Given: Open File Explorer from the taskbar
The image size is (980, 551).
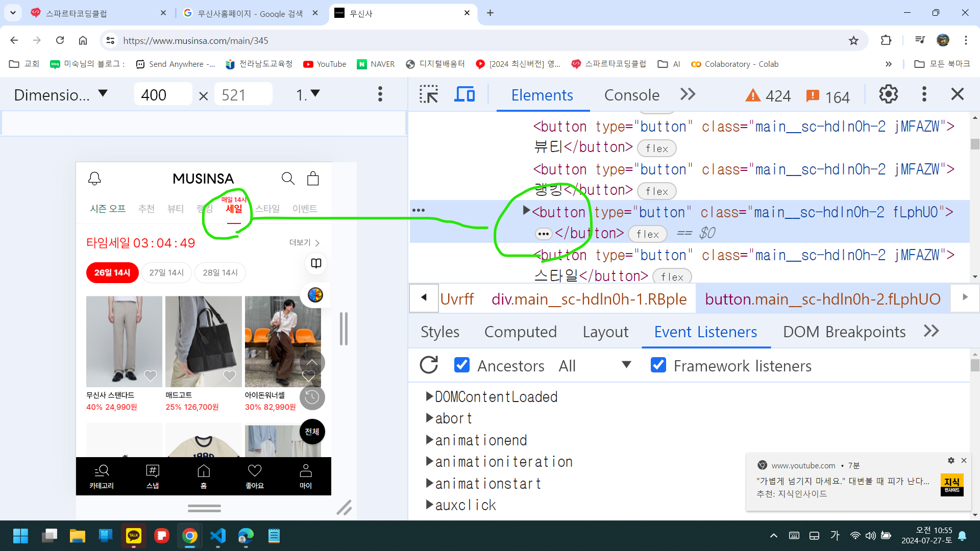Looking at the screenshot, I should click(77, 536).
